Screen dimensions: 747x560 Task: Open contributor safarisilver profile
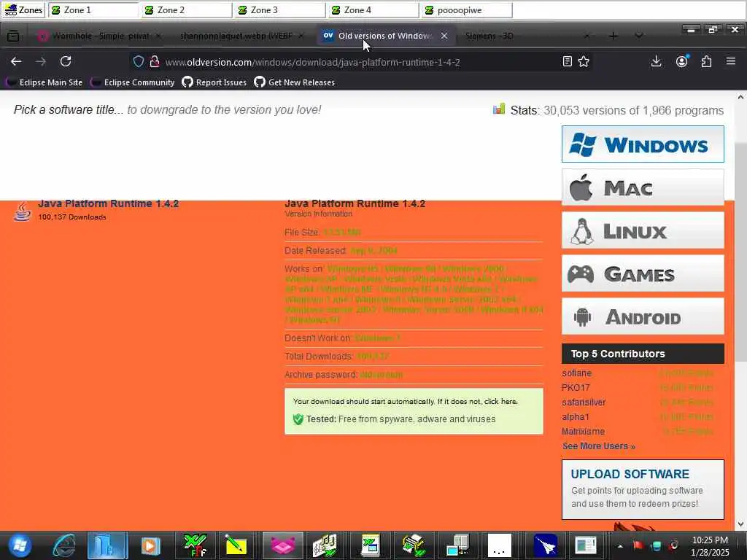[x=584, y=402]
